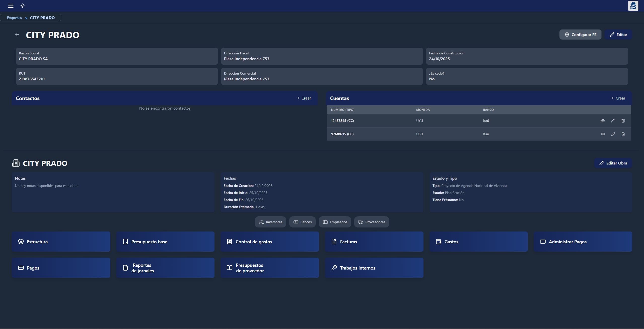Image resolution: width=644 pixels, height=329 pixels.
Task: Click the ¿Es cede? No value
Action: pyautogui.click(x=432, y=79)
